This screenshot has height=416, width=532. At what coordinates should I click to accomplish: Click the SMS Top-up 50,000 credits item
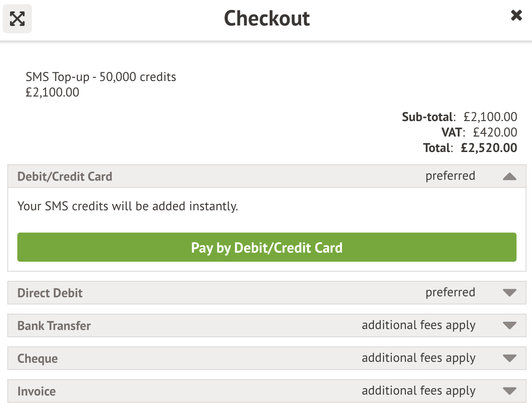coord(101,77)
